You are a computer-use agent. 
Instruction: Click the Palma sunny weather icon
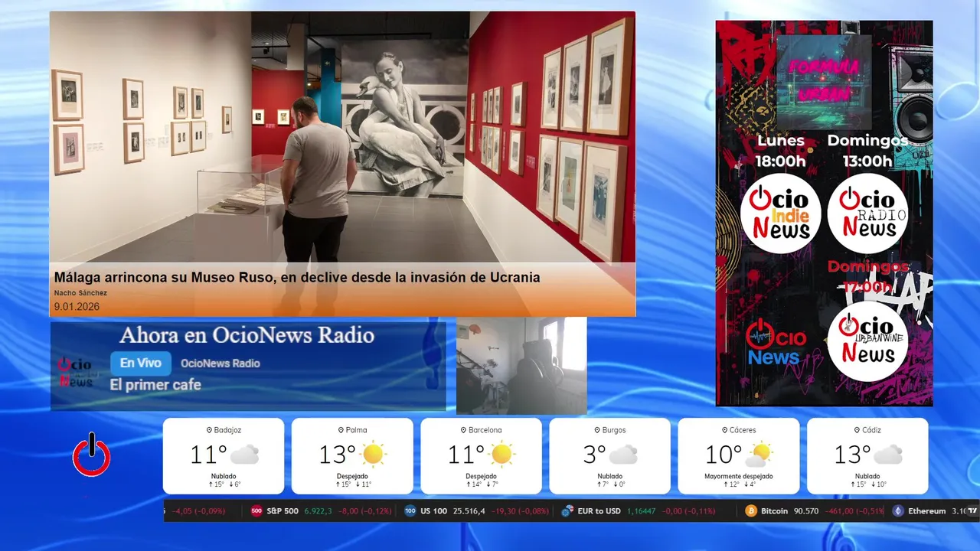(373, 455)
